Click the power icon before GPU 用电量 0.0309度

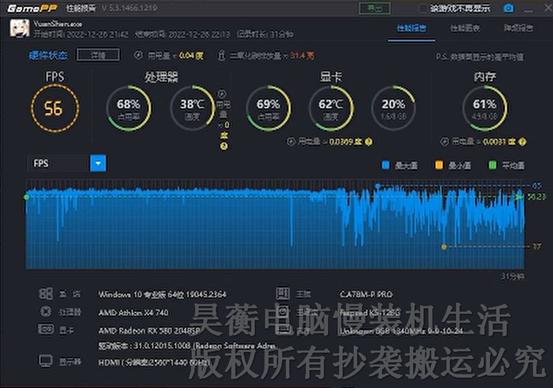coord(291,142)
